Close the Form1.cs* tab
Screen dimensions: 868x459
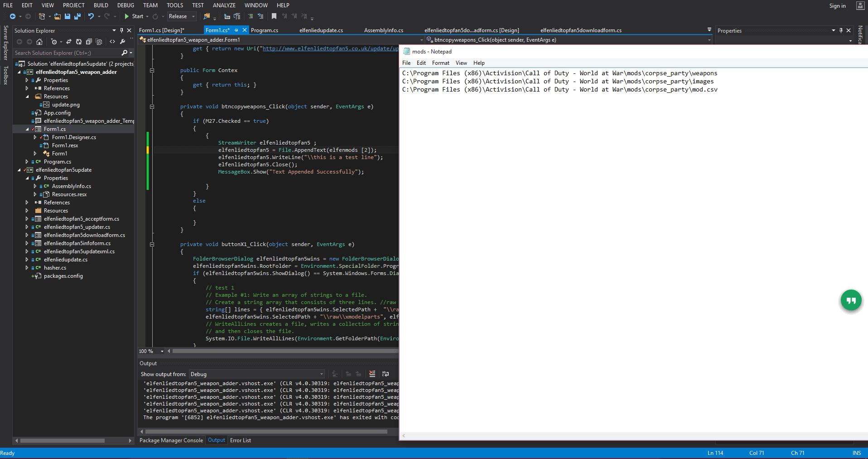[245, 30]
